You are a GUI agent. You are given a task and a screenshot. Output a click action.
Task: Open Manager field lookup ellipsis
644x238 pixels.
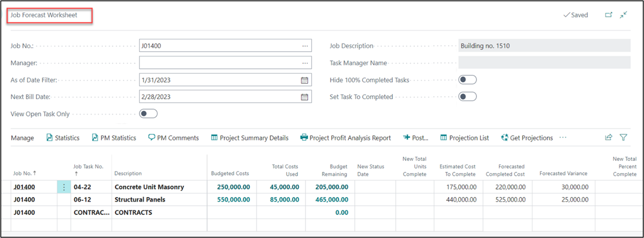[x=305, y=63]
